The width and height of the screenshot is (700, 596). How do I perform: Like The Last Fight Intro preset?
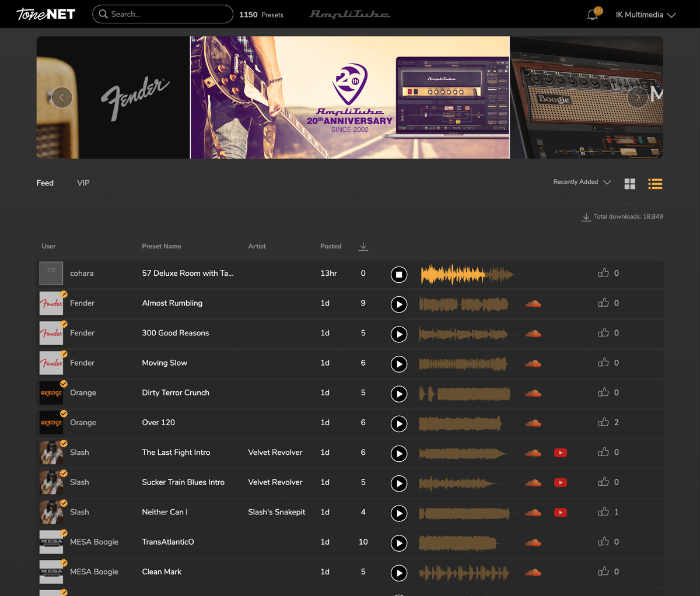pos(604,451)
